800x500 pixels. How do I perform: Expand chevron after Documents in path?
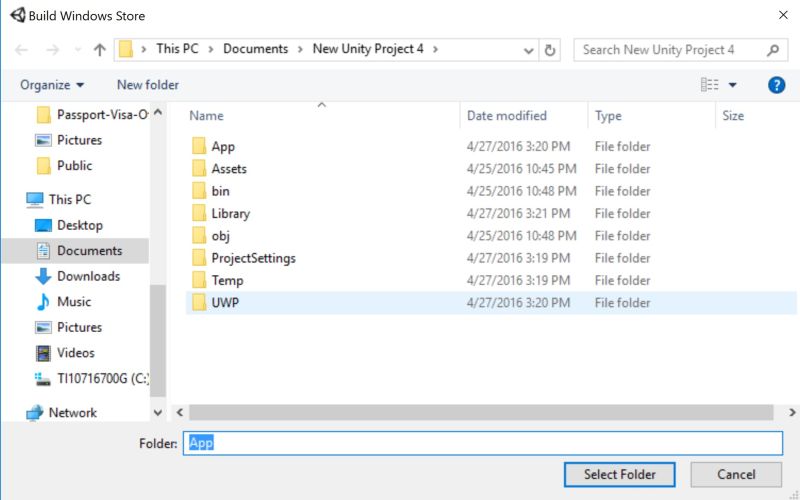pos(301,49)
